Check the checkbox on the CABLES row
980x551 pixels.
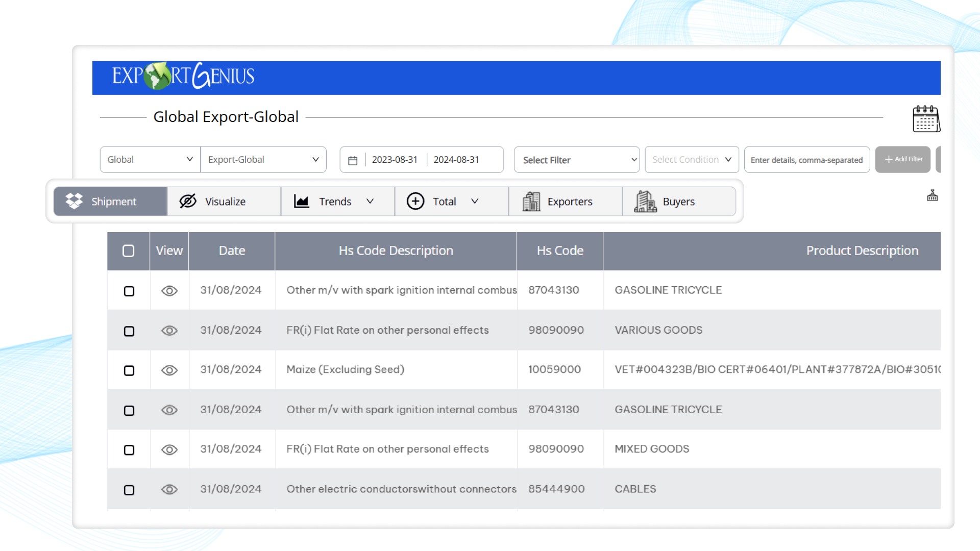point(129,489)
